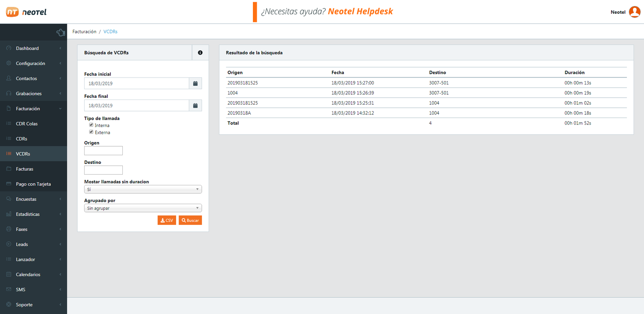Open CDR Colas from sidebar

[27, 124]
